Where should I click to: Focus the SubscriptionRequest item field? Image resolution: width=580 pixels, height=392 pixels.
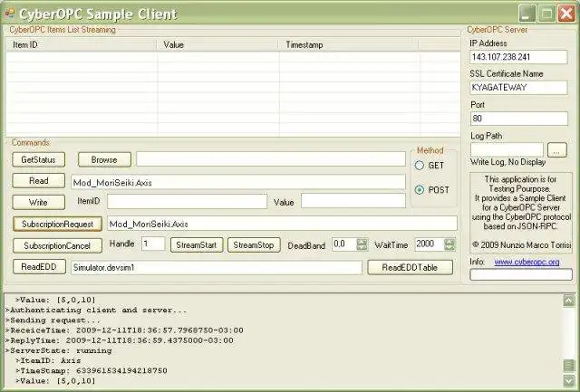(282, 224)
